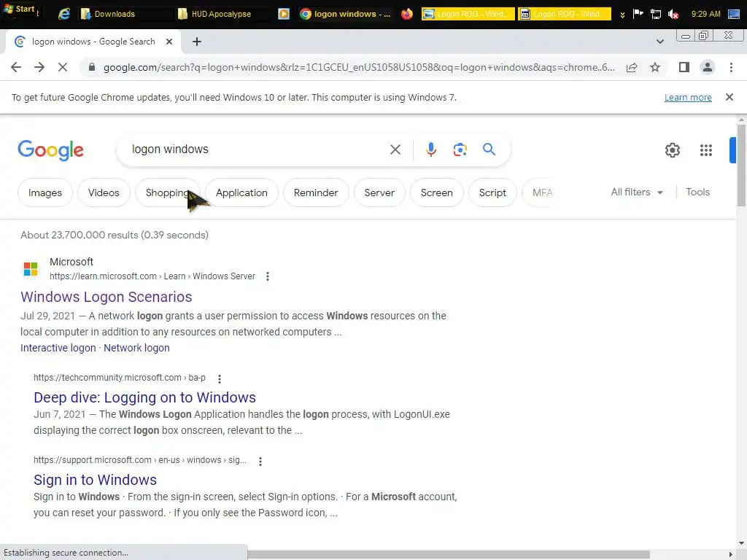The height and width of the screenshot is (560, 747).
Task: Click the vertical scrollbar thumb
Action: click(x=741, y=166)
